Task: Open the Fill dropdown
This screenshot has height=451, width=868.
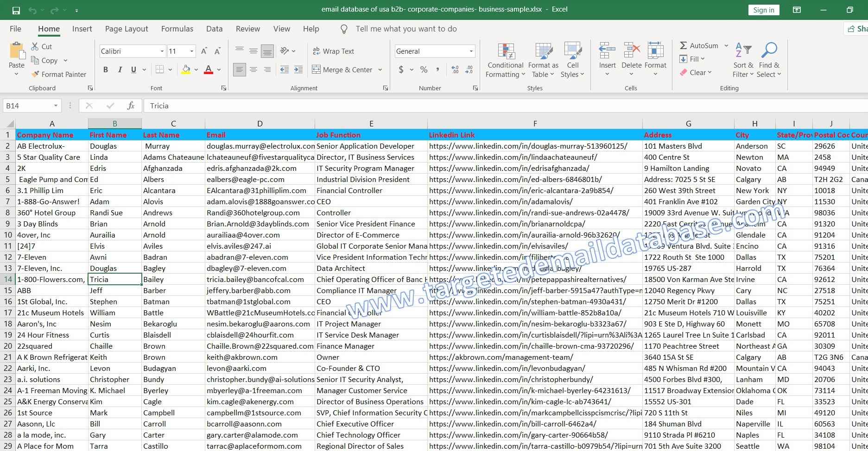Action: click(x=692, y=59)
